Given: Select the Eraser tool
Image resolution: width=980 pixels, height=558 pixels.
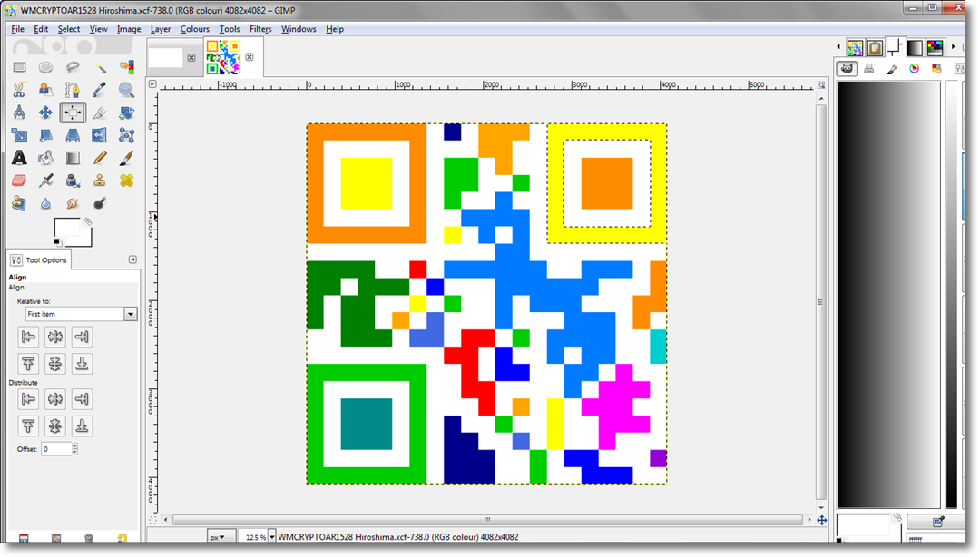Looking at the screenshot, I should point(19,181).
